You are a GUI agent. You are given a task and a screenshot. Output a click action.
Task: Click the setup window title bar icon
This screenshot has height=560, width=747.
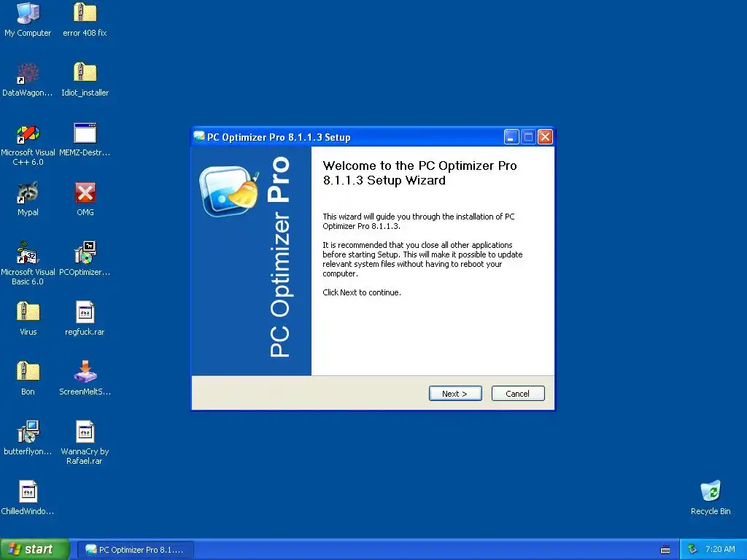click(x=199, y=136)
